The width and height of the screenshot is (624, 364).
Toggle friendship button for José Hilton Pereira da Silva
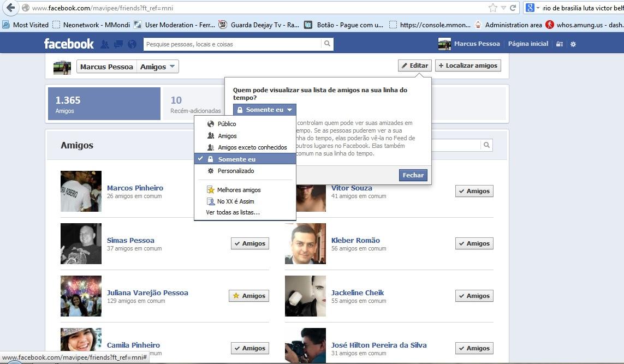pyautogui.click(x=474, y=348)
